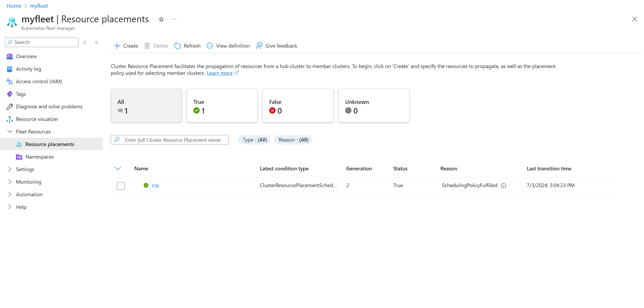Open the Reason : (All) filter
644x308 pixels.
pyautogui.click(x=293, y=140)
